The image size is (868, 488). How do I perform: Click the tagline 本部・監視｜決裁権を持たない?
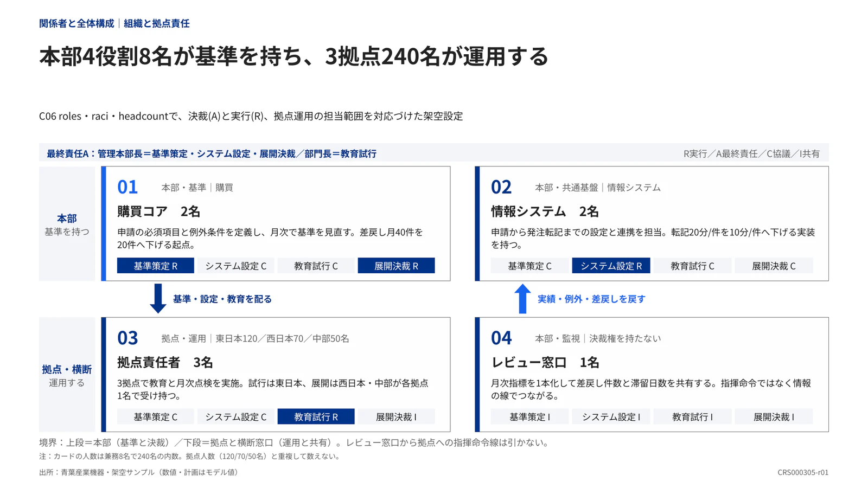click(x=598, y=338)
